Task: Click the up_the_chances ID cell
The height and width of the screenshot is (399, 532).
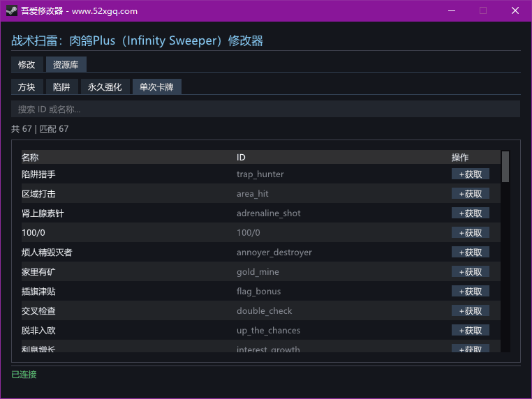Action: (268, 331)
